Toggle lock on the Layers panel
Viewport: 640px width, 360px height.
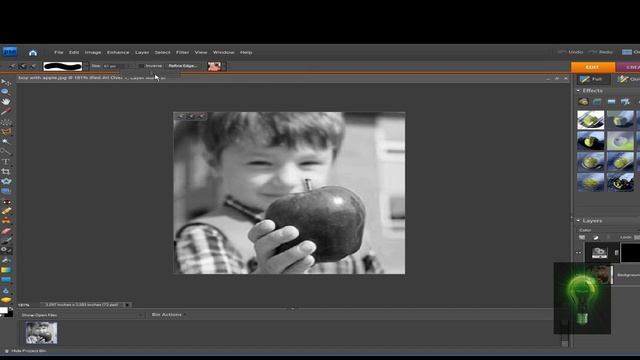(636, 237)
